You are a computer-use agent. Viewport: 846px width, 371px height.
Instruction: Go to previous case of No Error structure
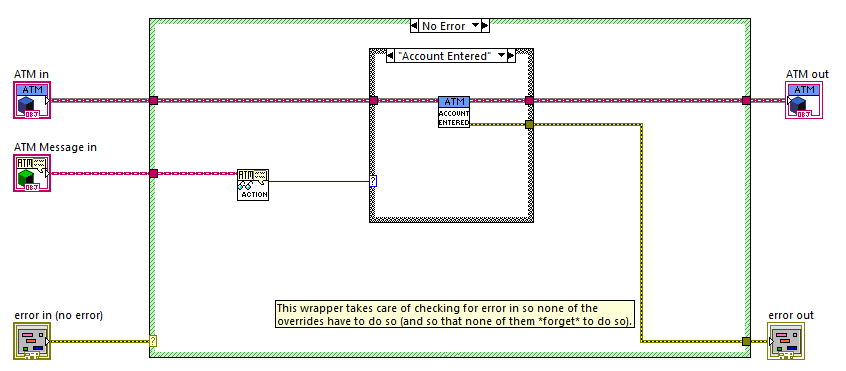point(414,25)
